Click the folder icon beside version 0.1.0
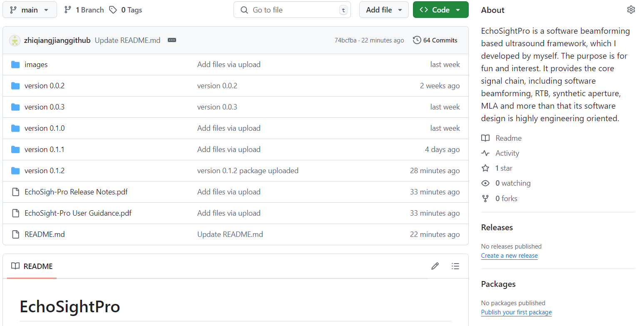 pos(15,128)
